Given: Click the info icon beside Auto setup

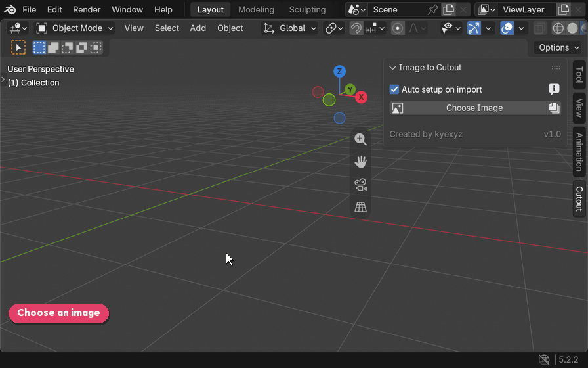Looking at the screenshot, I should pyautogui.click(x=554, y=89).
